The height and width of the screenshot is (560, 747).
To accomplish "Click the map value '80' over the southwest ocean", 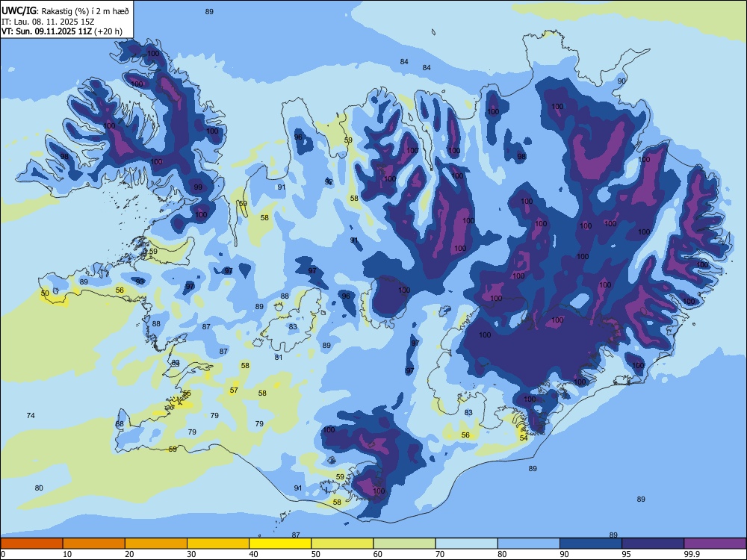I will 39,488.
